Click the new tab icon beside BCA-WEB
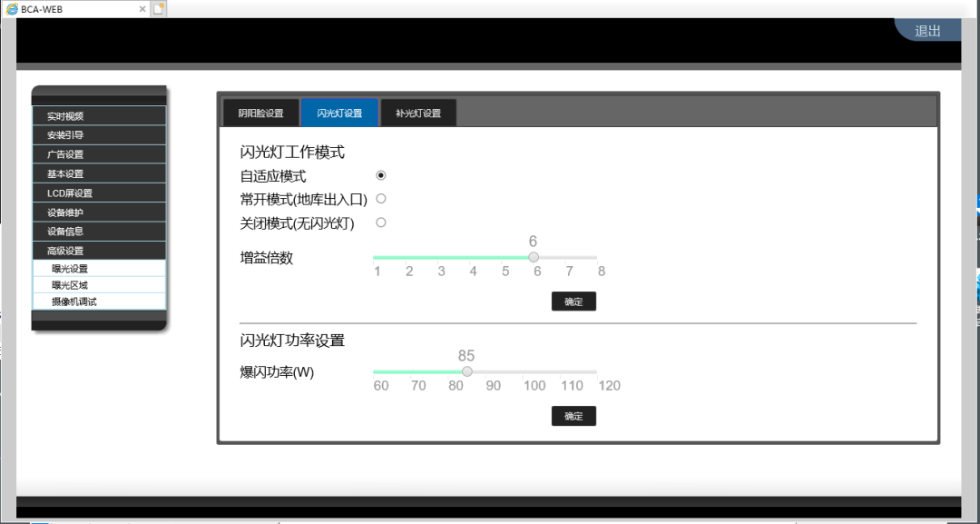 coord(160,8)
